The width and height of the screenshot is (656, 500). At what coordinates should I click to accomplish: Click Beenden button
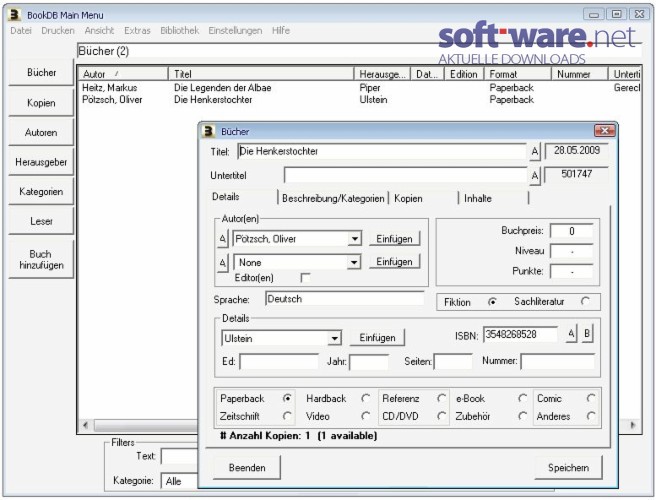pos(247,467)
